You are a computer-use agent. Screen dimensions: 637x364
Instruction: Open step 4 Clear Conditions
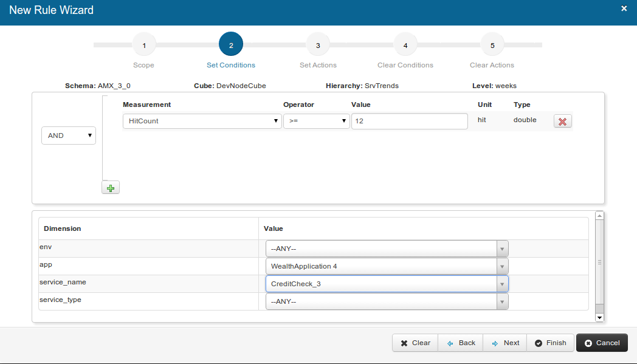click(405, 45)
